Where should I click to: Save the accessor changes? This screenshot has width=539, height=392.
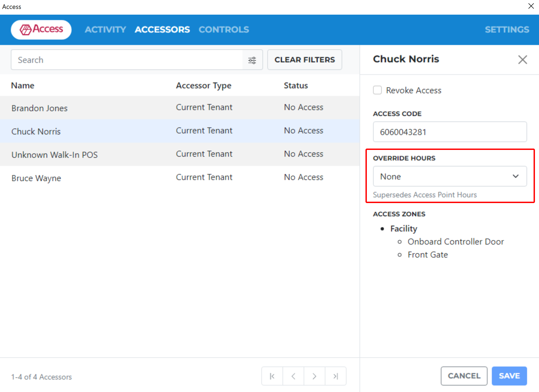point(509,376)
